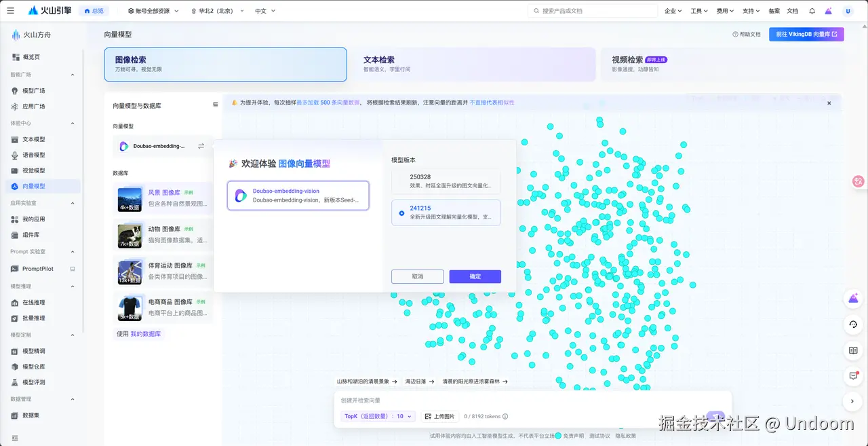This screenshot has width=868, height=446.
Task: Expand the 账号全部资源 dropdown
Action: (153, 11)
